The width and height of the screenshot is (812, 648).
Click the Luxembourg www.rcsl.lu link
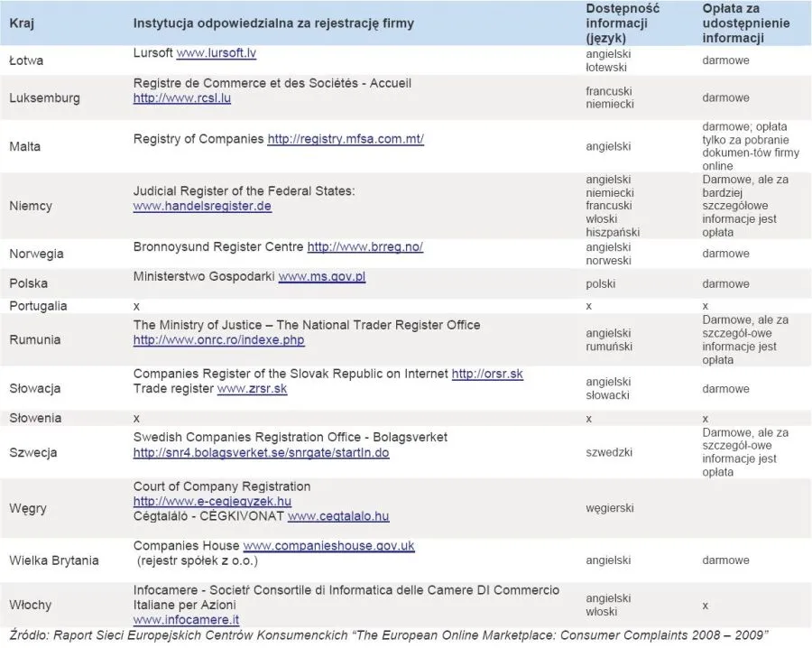181,98
